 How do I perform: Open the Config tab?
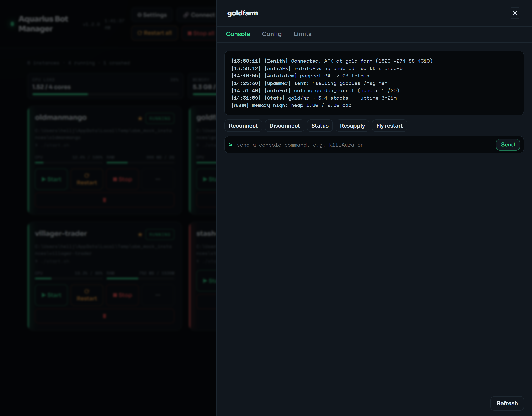272,34
